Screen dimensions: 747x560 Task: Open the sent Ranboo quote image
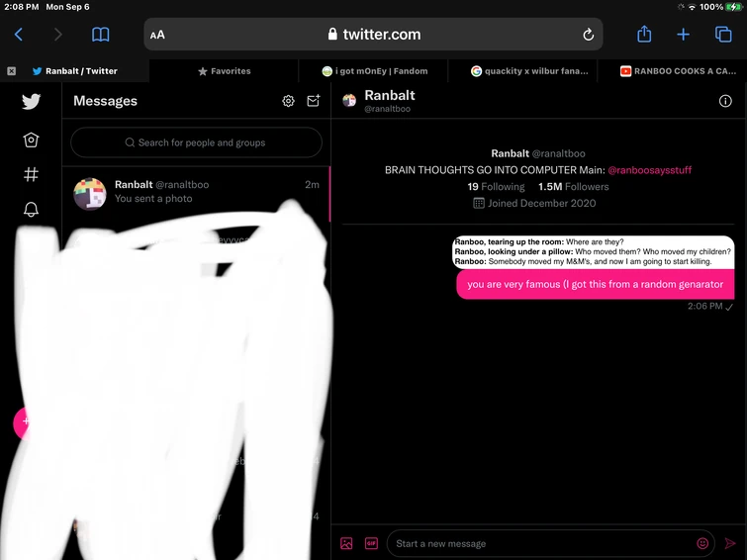pyautogui.click(x=593, y=251)
